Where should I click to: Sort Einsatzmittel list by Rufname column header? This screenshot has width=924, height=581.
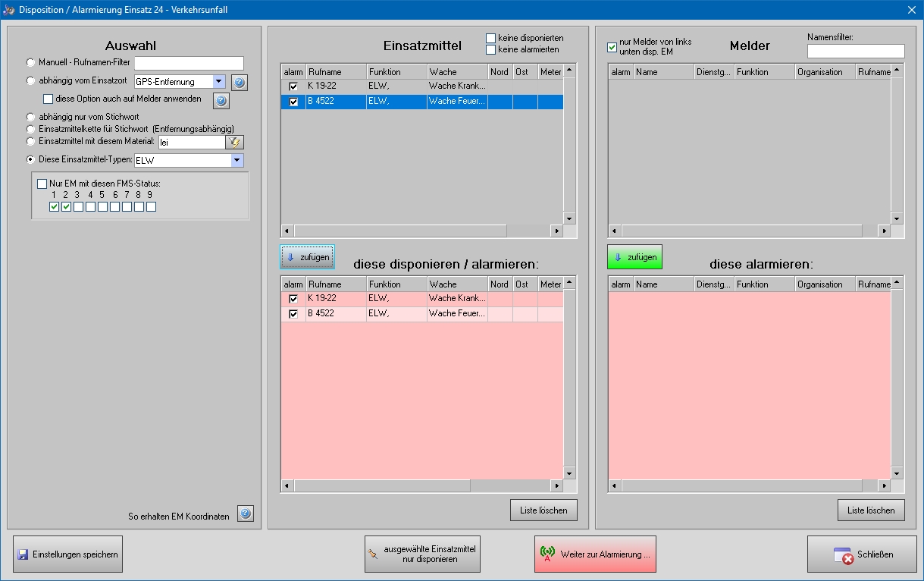click(x=336, y=72)
